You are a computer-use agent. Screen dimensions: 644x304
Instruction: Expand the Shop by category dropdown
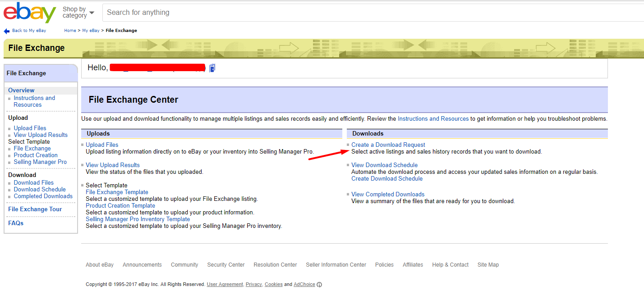click(78, 13)
